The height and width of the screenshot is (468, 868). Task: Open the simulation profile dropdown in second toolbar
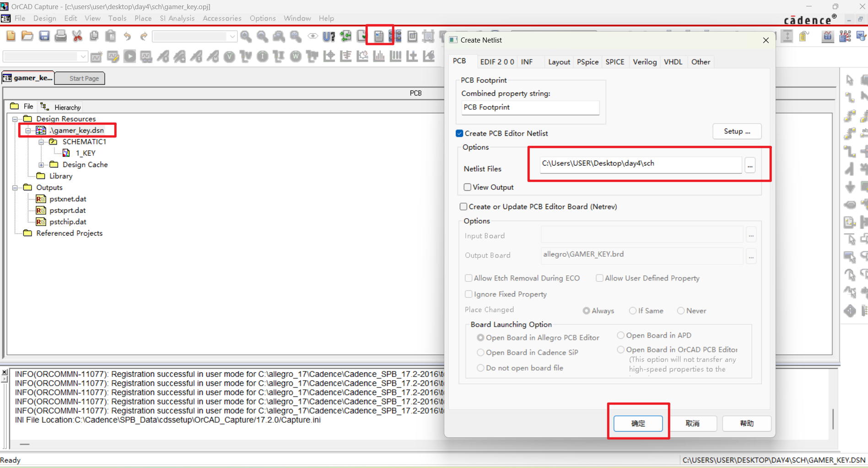click(x=83, y=57)
